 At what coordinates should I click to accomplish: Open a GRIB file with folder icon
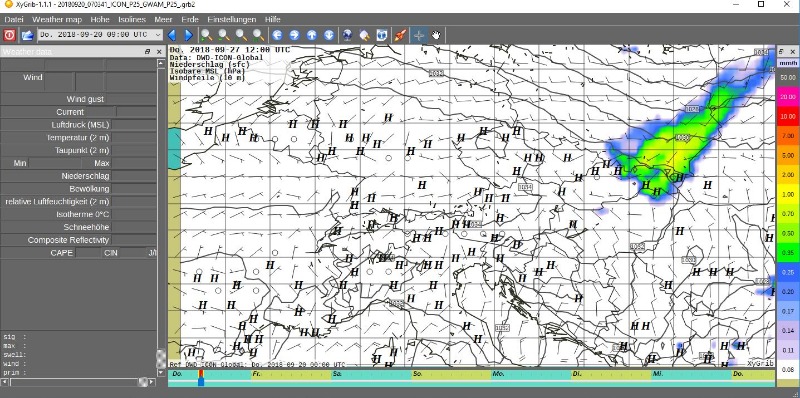(x=27, y=35)
